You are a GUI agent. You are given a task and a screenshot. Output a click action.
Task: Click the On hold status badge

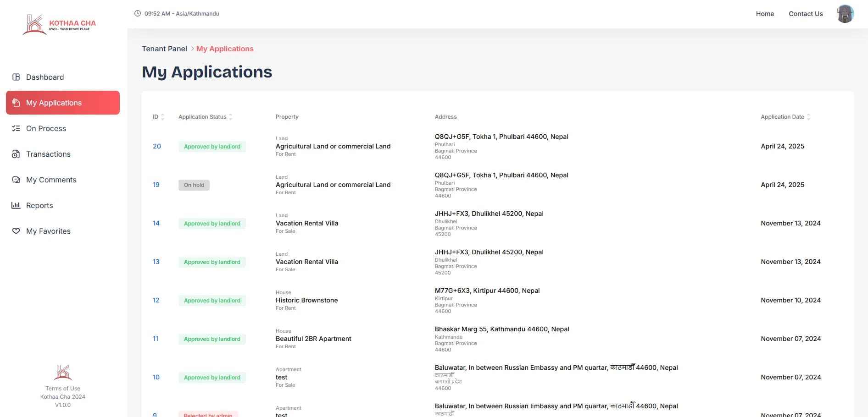194,185
